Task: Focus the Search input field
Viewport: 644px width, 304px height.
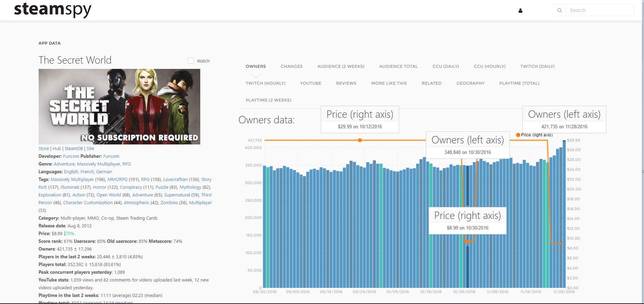Action: (x=600, y=10)
